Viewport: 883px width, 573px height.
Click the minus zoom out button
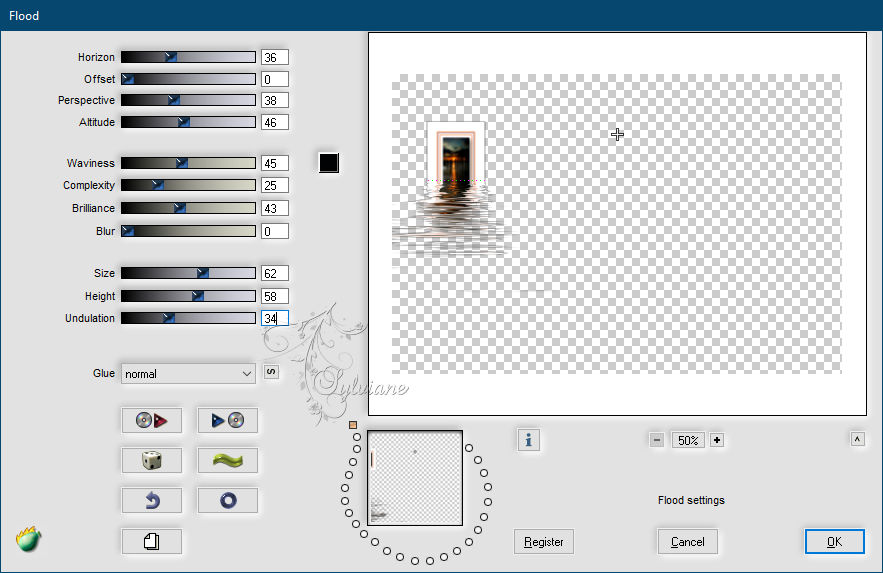(x=657, y=440)
